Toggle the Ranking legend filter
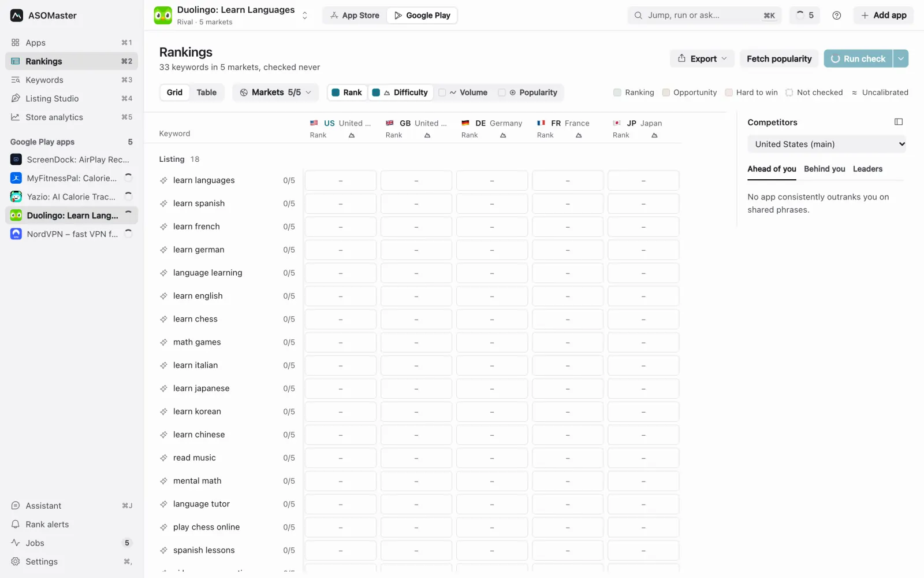This screenshot has width=924, height=578. click(634, 92)
